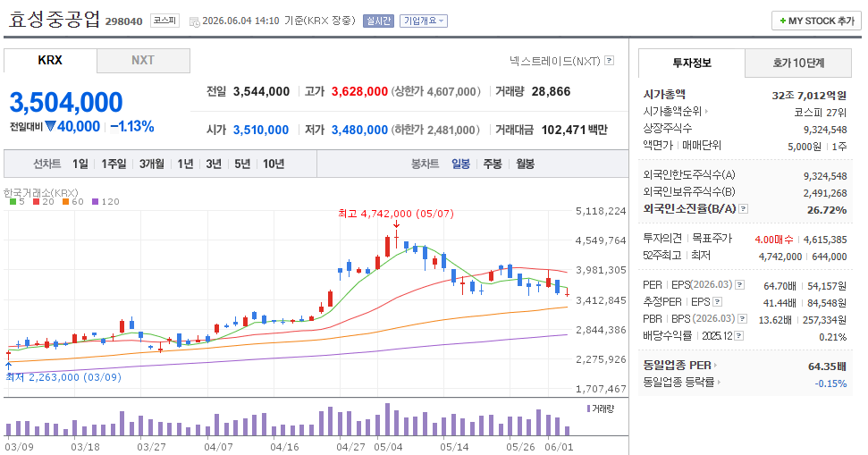Select 3개월 line chart period

pyautogui.click(x=152, y=164)
